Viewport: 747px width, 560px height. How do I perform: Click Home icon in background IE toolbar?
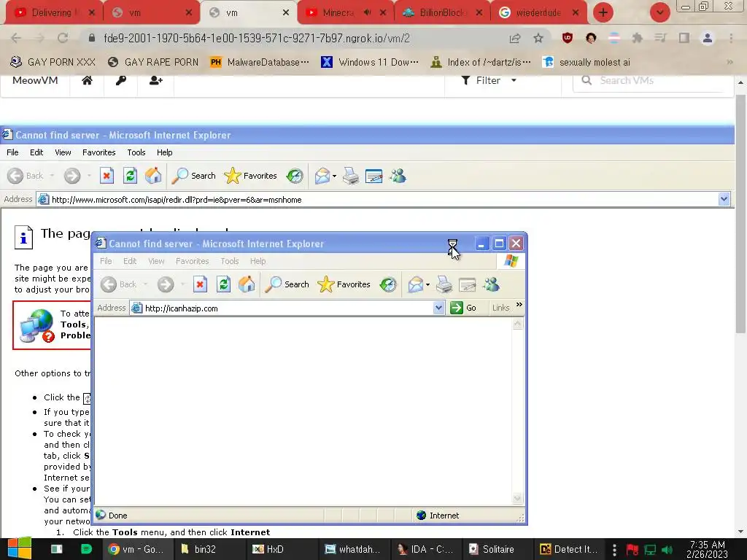[x=153, y=176]
